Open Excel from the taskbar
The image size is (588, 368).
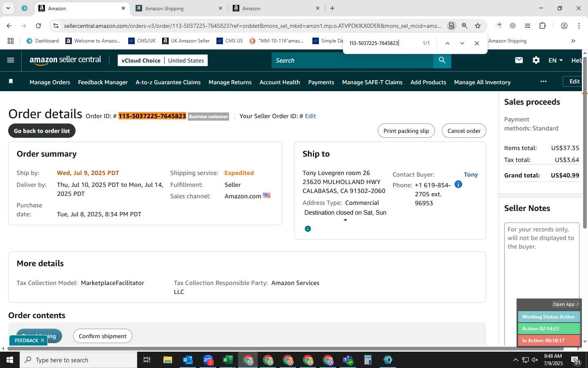click(228, 360)
